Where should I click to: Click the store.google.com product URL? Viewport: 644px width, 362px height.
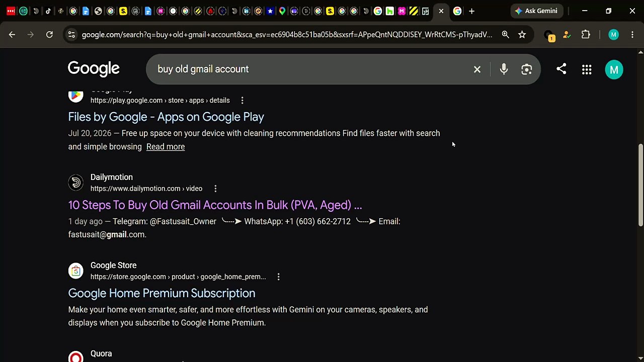(x=178, y=277)
